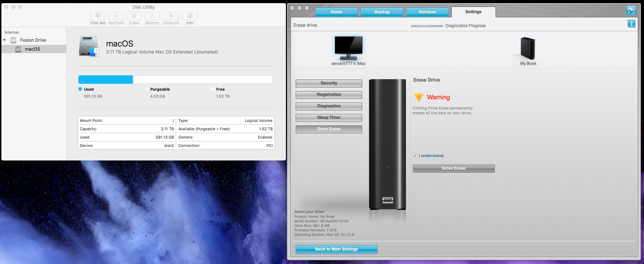The height and width of the screenshot is (264, 644).
Task: Click 'Clicking Drive Erase permanently erases' message
Action: pyautogui.click(x=442, y=110)
